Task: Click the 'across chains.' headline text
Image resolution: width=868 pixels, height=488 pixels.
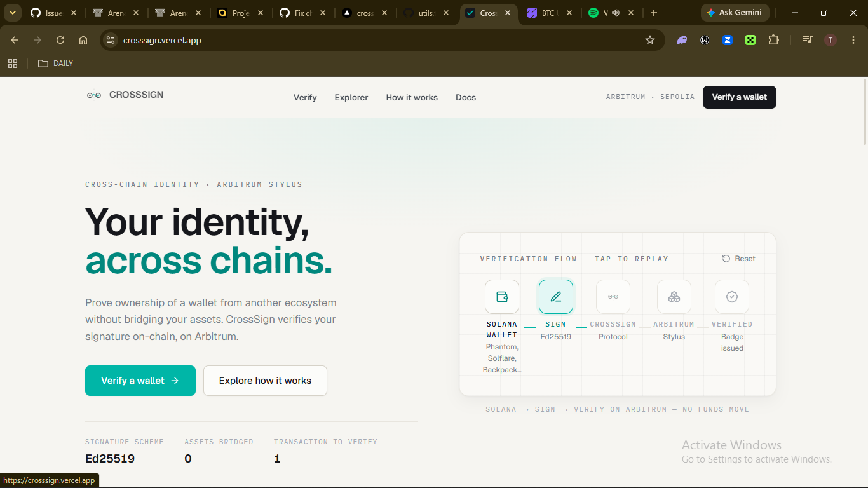Action: coord(209,261)
